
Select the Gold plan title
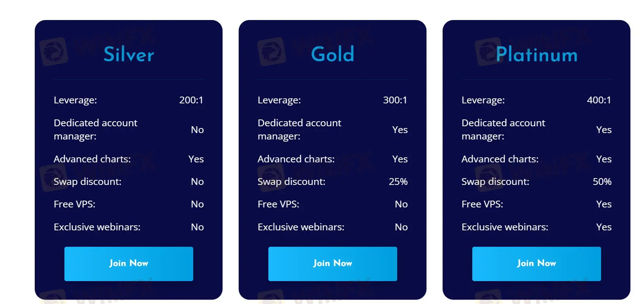tap(332, 54)
